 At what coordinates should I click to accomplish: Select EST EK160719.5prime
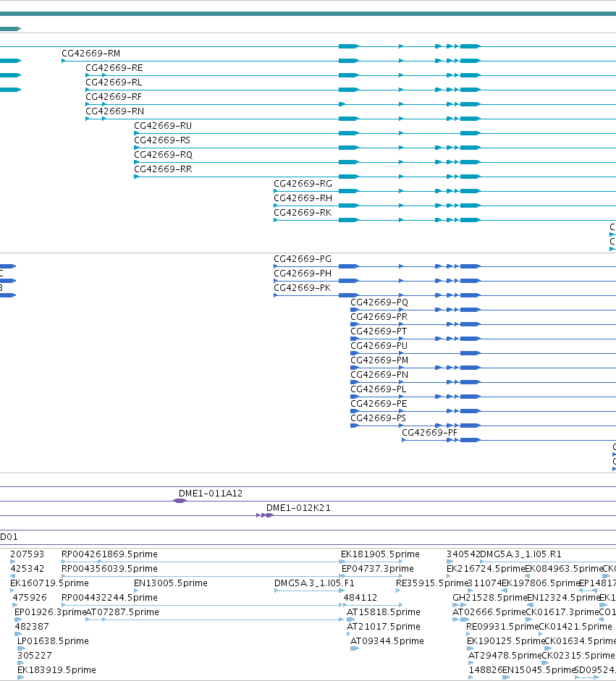[49, 583]
